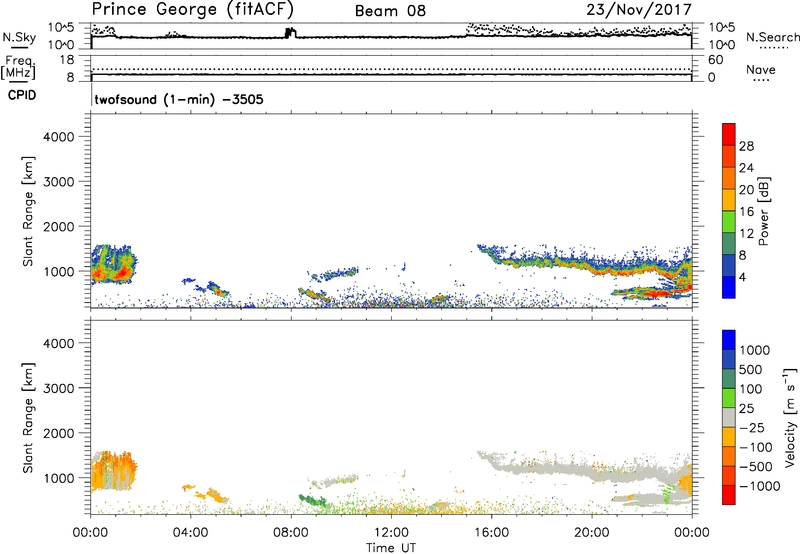Pick the red top segment of Power color bar
The width and height of the screenshot is (800, 554).
coord(729,135)
